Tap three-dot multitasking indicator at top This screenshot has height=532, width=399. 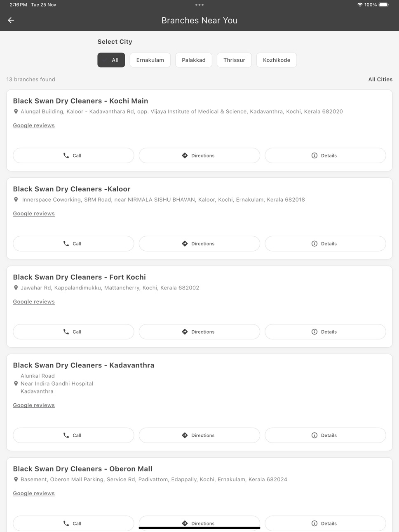point(199,5)
